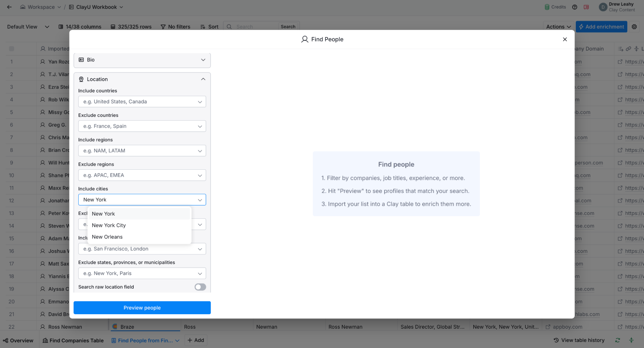Click the refresh icon in bottom bar
Viewport: 644px width, 348px height.
point(617,340)
